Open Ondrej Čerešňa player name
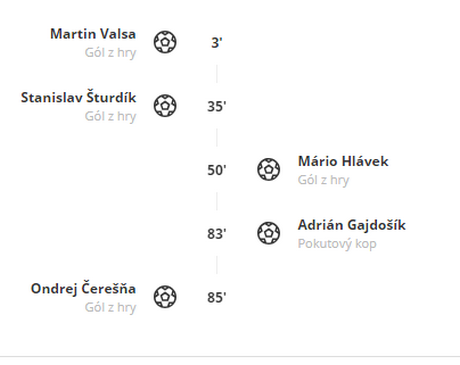This screenshot has width=460, height=365. point(83,288)
